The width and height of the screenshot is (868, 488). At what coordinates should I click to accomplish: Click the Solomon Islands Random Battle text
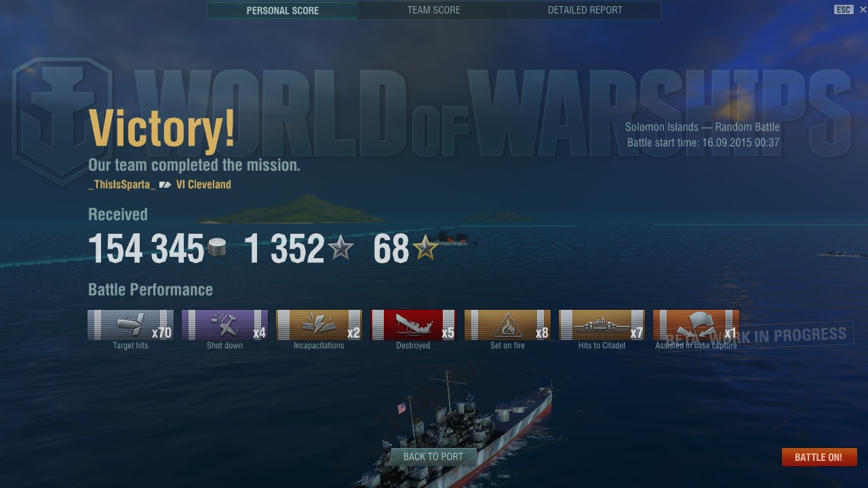[703, 127]
